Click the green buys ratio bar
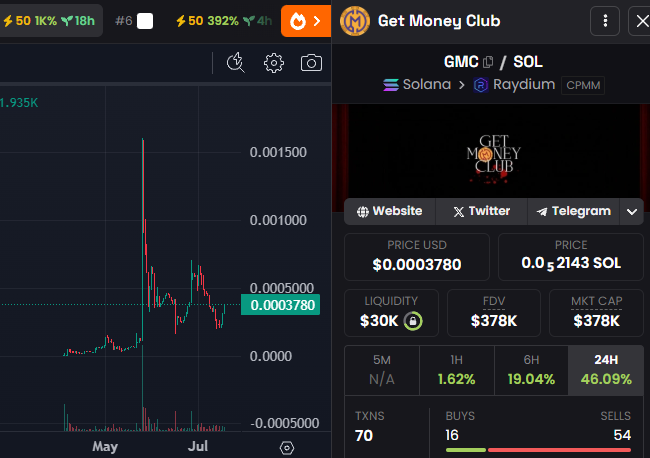 (466, 450)
